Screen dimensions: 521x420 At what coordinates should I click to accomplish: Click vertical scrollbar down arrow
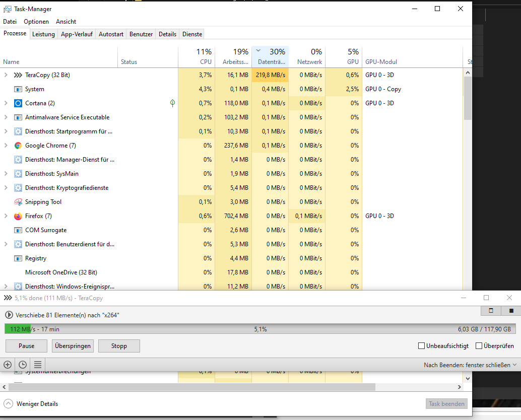pyautogui.click(x=468, y=379)
